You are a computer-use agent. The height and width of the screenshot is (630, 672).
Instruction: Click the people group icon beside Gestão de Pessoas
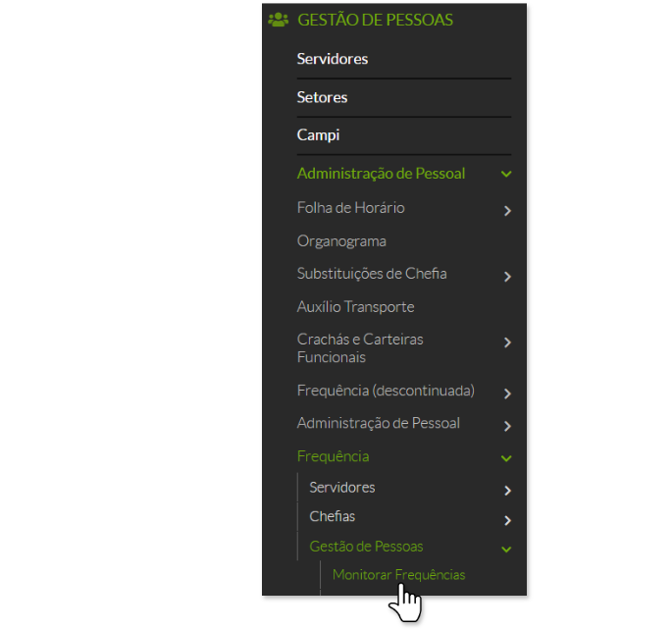coord(278,20)
